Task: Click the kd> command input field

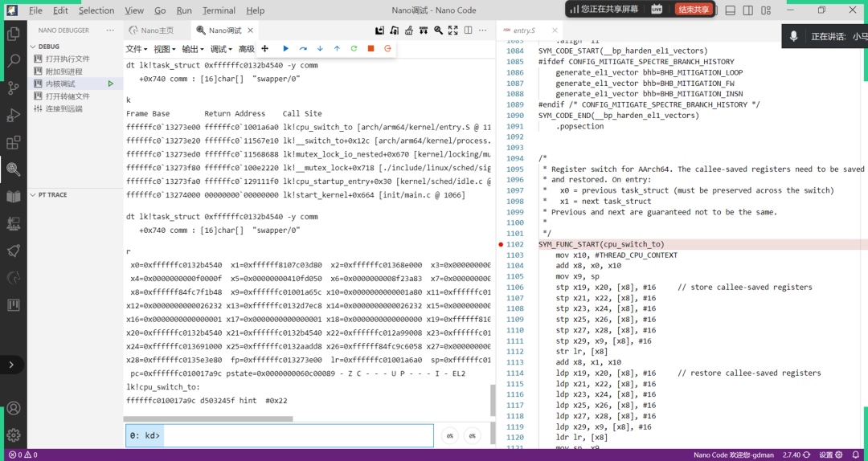Action: (x=297, y=435)
